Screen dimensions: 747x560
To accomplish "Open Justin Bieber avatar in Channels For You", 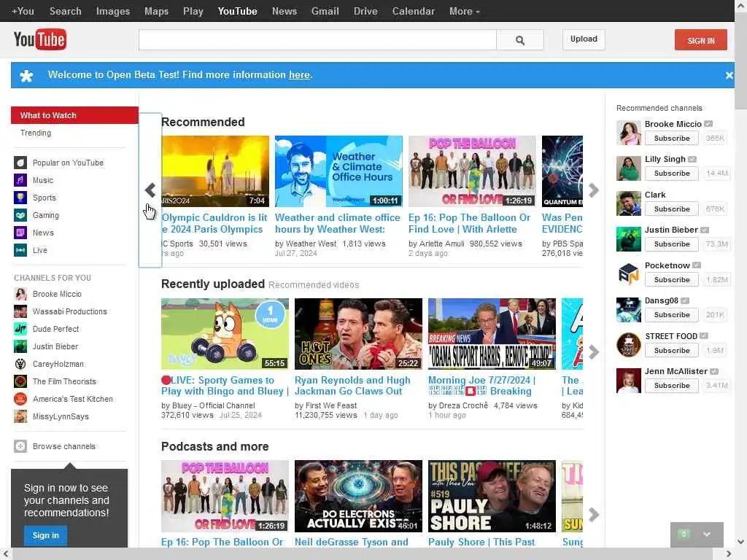I will click(x=20, y=346).
